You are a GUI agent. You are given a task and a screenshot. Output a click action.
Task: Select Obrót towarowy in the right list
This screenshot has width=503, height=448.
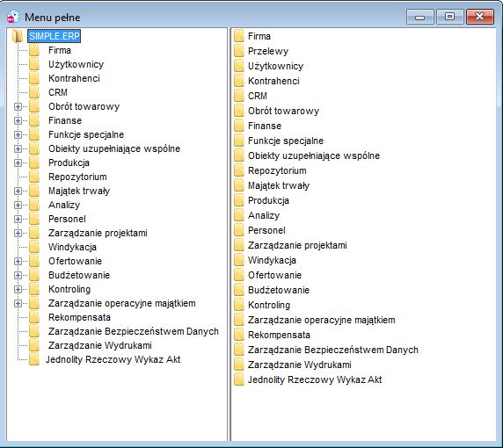point(283,111)
